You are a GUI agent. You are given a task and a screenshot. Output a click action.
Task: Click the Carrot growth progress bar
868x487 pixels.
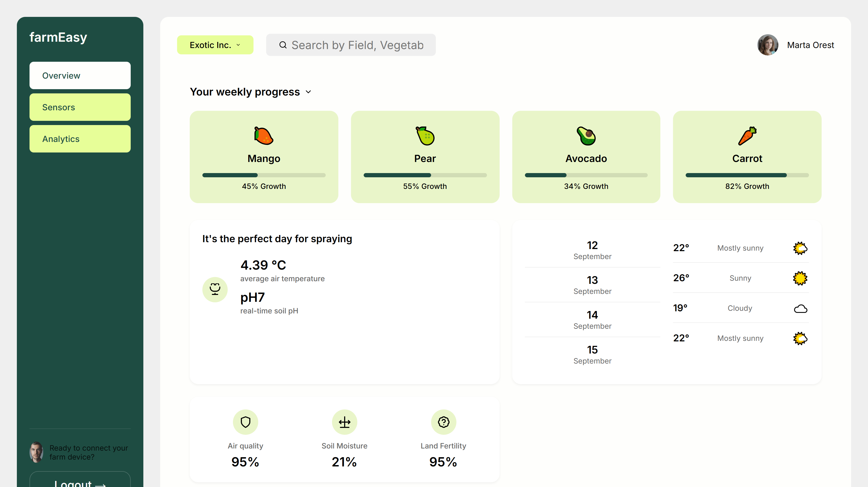click(747, 175)
